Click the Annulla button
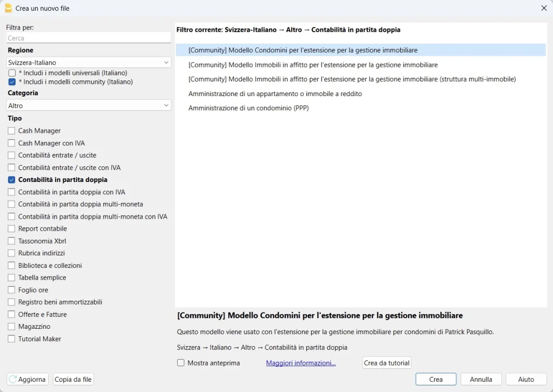The width and height of the screenshot is (553, 392). (481, 379)
